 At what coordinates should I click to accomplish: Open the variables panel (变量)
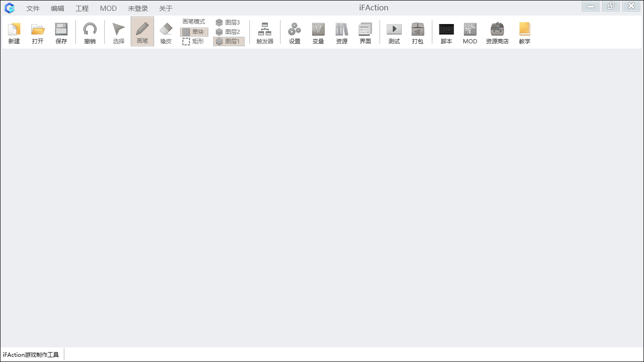tap(318, 33)
